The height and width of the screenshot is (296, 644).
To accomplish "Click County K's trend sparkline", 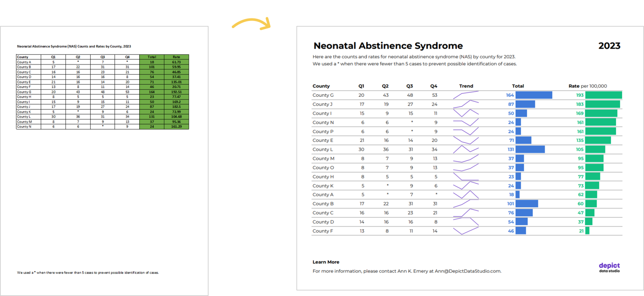I will [466, 185].
